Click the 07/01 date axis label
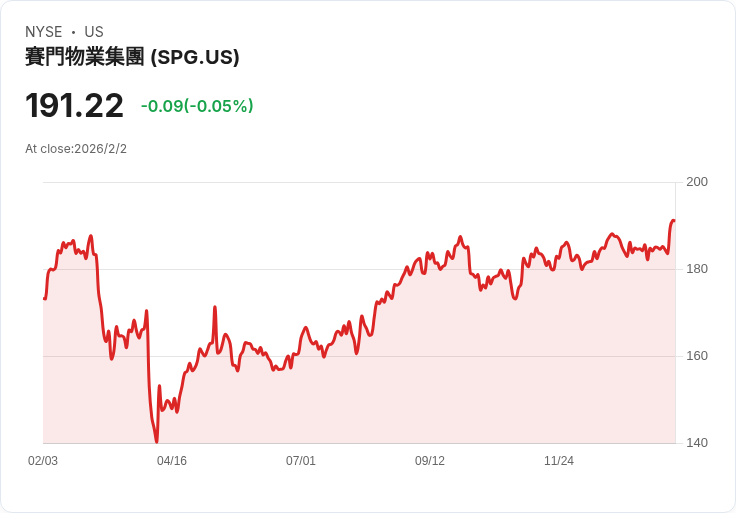The image size is (736, 513). pos(301,461)
